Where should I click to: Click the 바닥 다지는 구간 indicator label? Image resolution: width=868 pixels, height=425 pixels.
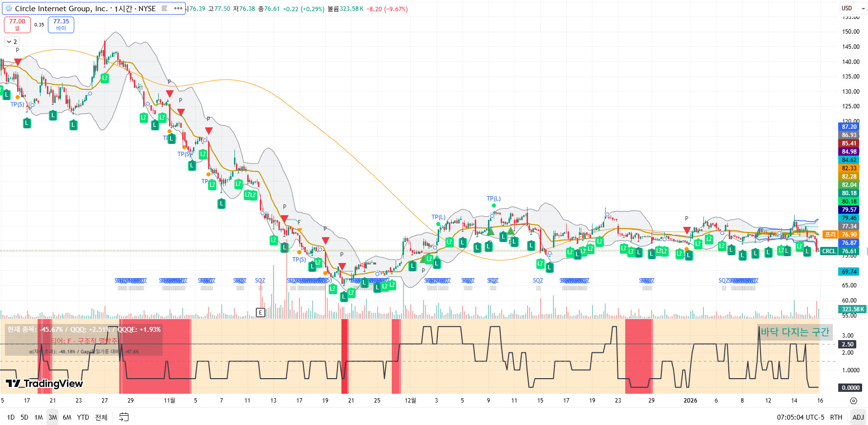click(795, 332)
